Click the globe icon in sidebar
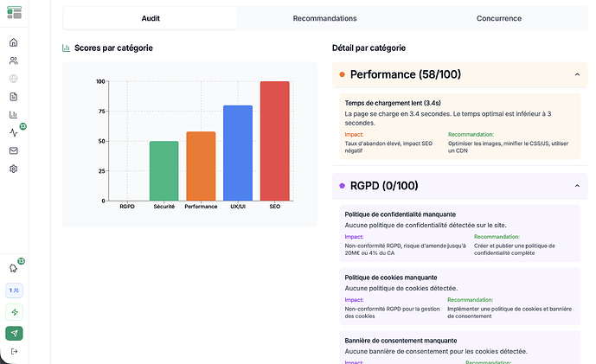 pyautogui.click(x=14, y=79)
